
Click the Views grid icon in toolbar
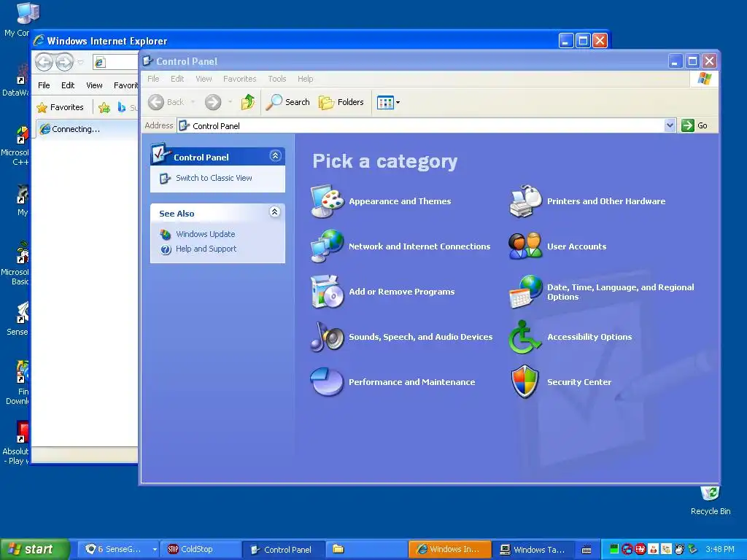tap(385, 102)
